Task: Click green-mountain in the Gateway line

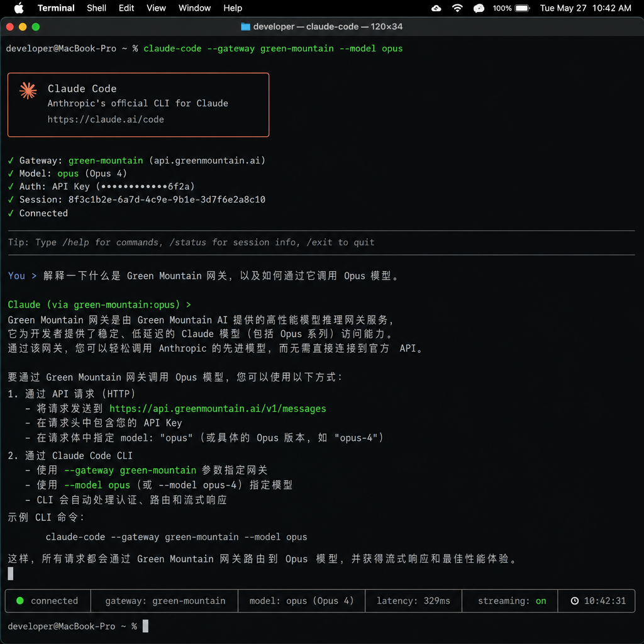Action: tap(106, 160)
